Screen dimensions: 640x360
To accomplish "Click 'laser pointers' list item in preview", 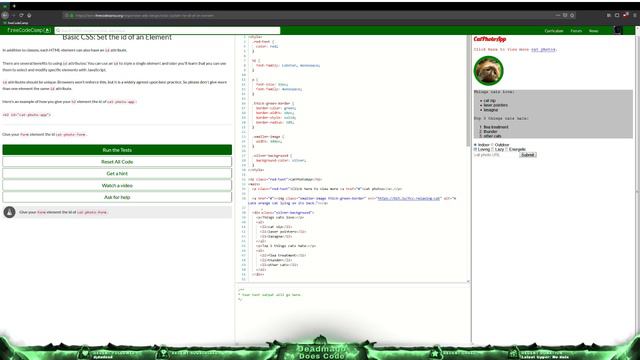I will pyautogui.click(x=496, y=105).
